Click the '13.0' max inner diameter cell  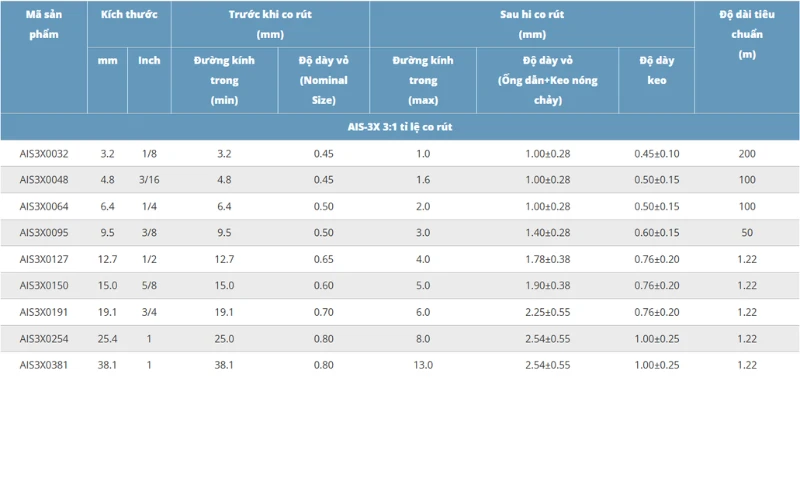click(423, 365)
